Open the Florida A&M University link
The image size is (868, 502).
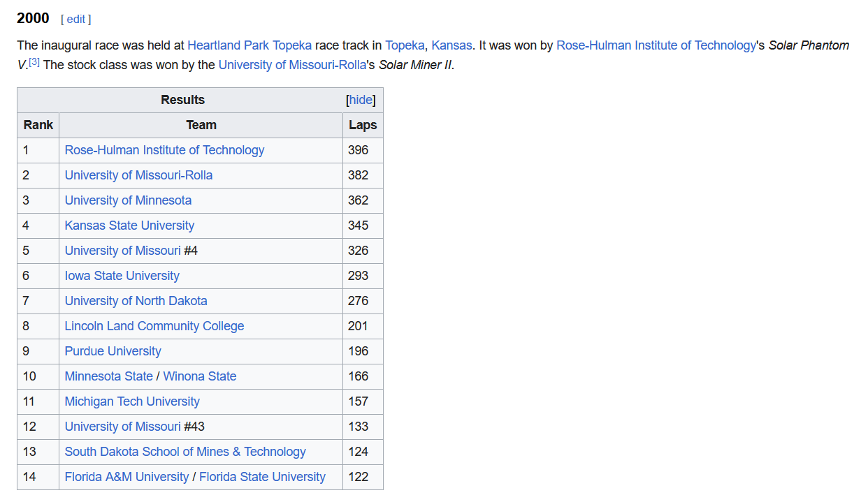(x=126, y=477)
